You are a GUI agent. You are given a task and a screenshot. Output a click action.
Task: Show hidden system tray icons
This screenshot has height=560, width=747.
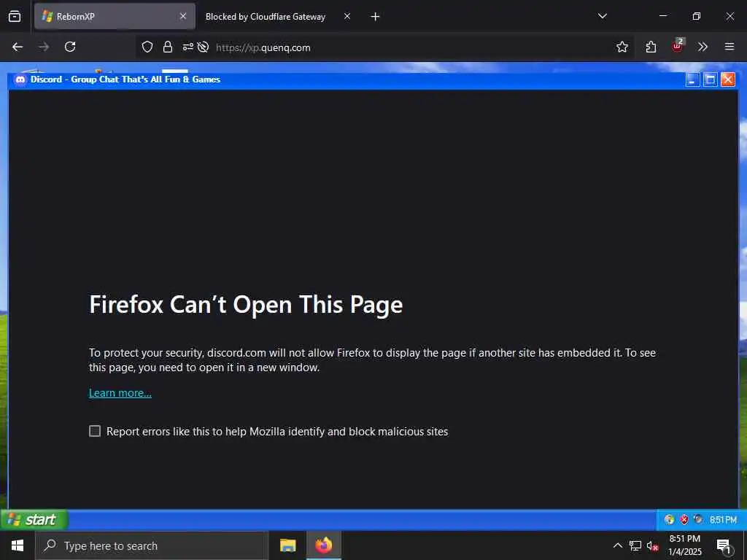[617, 545]
